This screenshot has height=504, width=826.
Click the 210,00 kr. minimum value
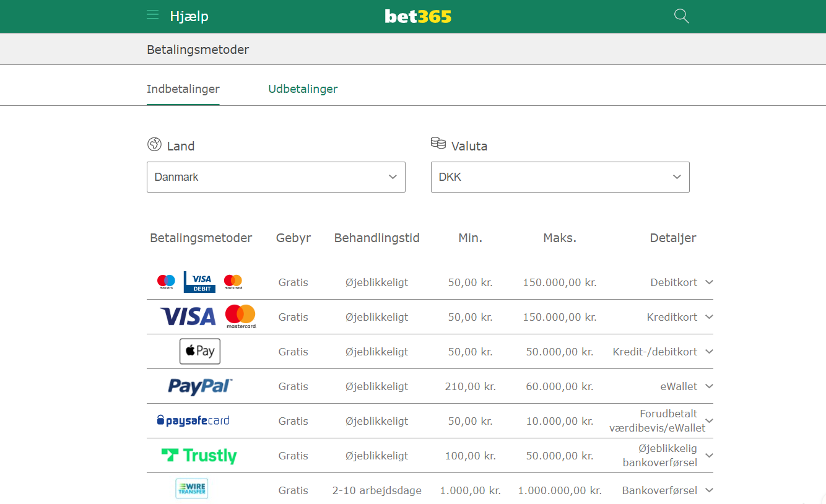pyautogui.click(x=471, y=386)
